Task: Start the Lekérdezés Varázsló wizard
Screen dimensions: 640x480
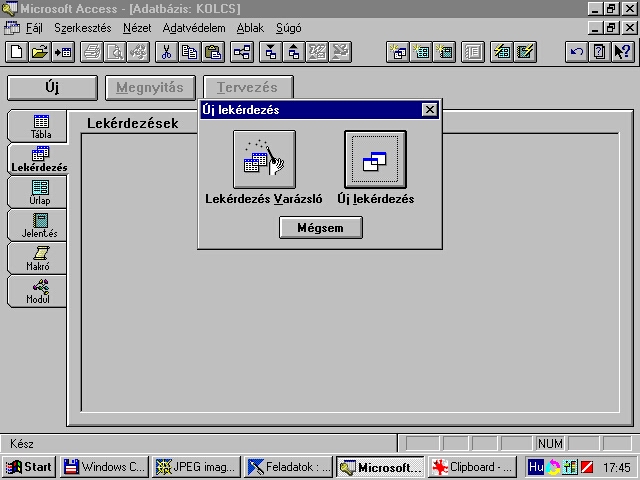Action: [264, 160]
